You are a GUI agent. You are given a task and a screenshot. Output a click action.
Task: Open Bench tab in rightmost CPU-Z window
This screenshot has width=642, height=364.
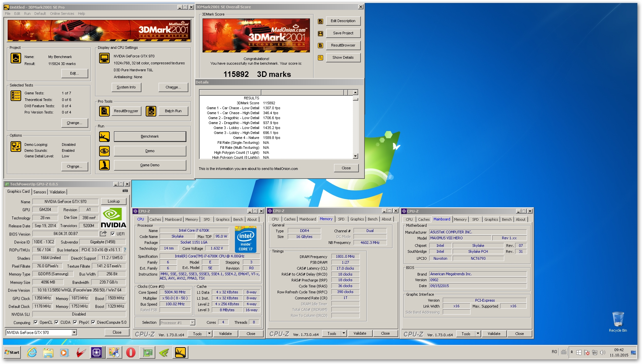point(507,219)
